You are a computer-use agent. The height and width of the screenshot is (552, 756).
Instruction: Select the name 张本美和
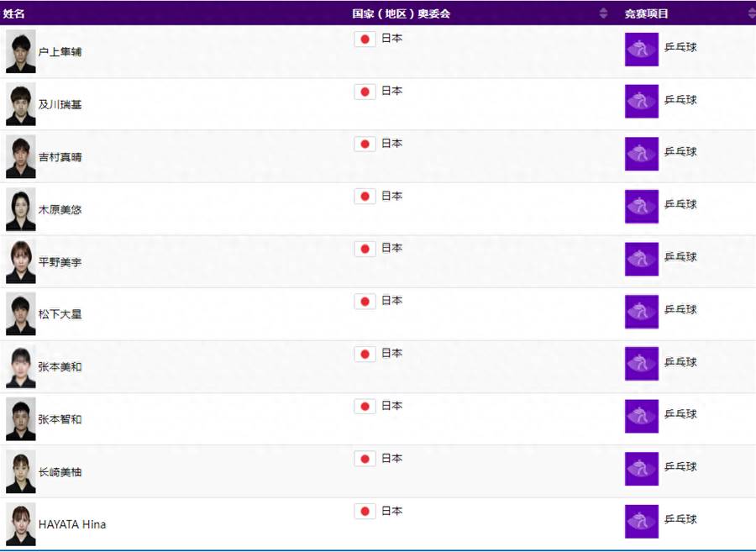tap(60, 366)
